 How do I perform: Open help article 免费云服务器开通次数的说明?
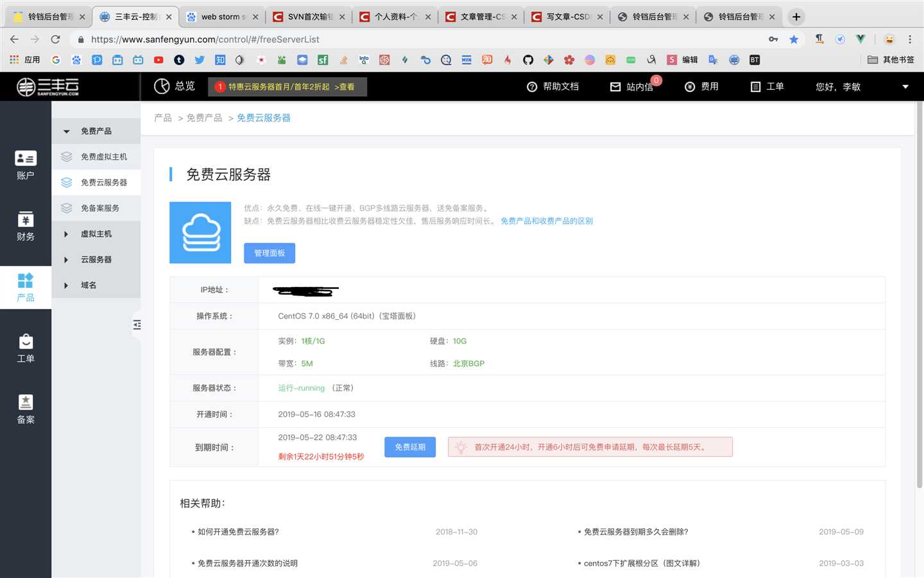[248, 563]
